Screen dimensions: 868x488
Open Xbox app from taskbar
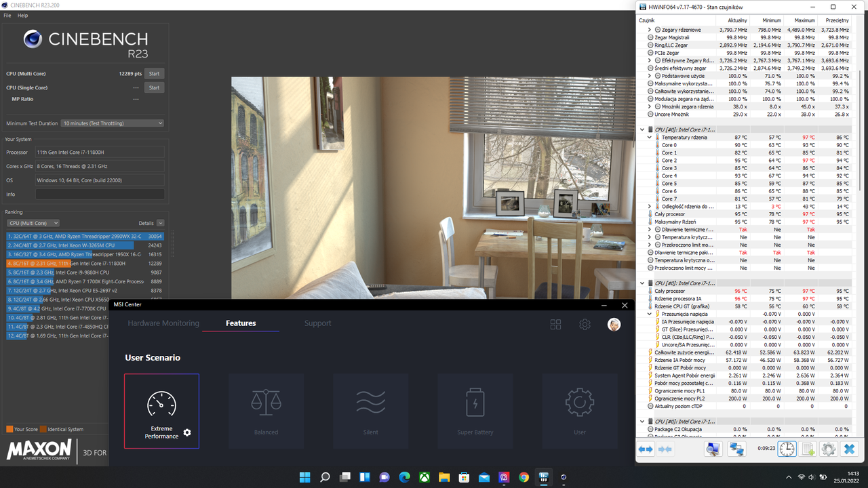(x=424, y=477)
